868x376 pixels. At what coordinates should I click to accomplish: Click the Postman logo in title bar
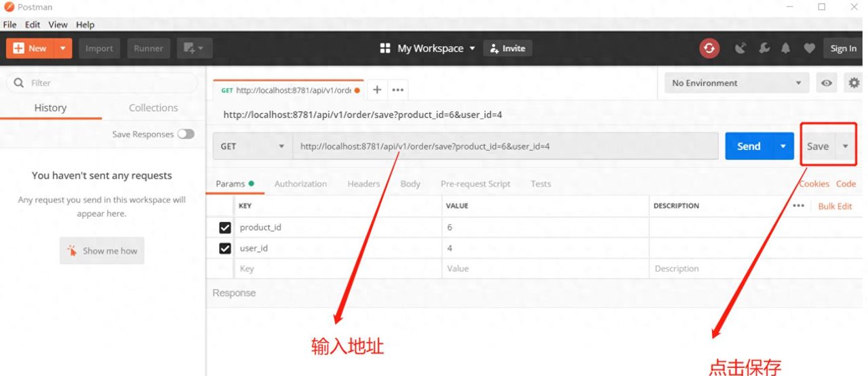click(9, 7)
